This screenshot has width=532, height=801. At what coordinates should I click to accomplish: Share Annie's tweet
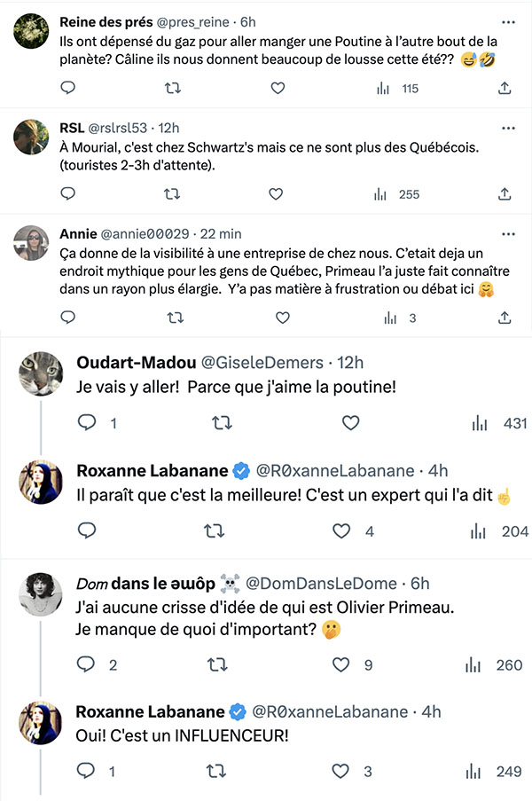point(505,318)
